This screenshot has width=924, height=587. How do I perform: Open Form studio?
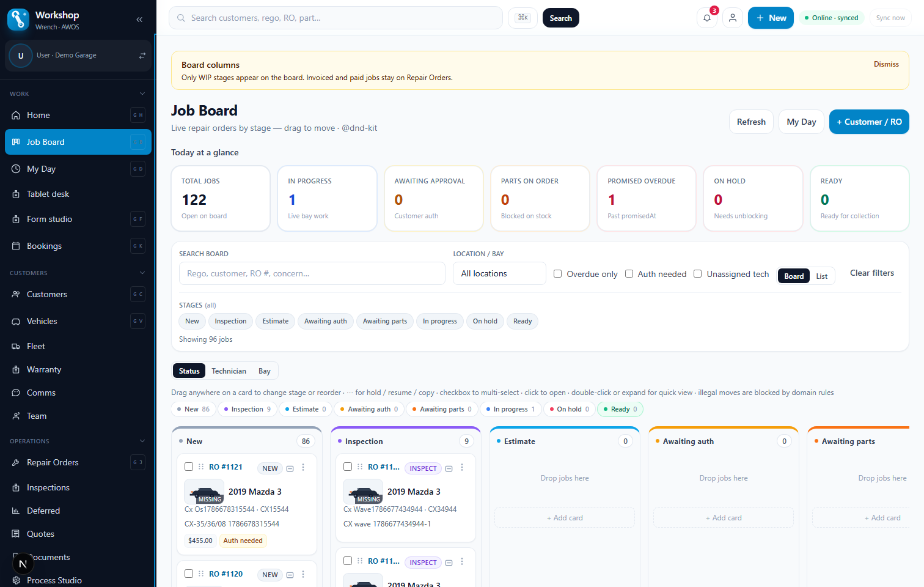click(x=78, y=219)
